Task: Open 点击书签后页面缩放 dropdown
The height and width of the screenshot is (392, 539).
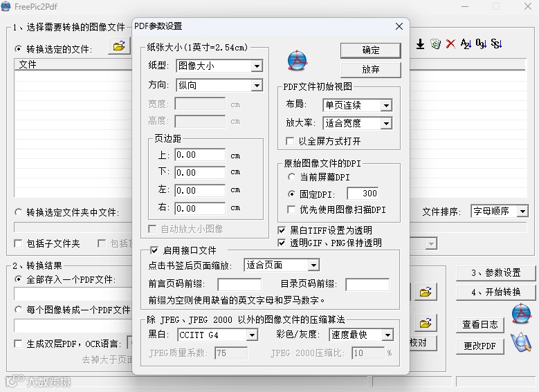Action: [313, 265]
